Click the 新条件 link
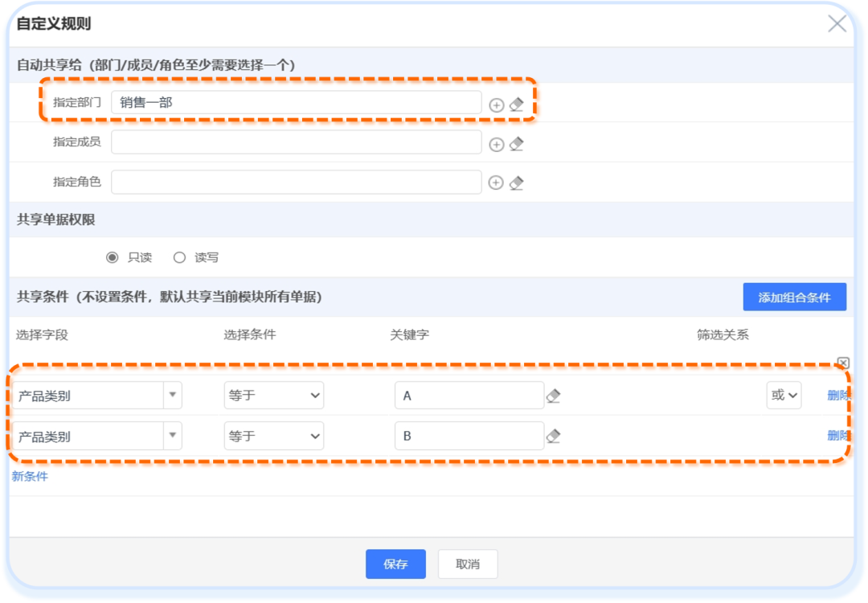 coord(30,476)
